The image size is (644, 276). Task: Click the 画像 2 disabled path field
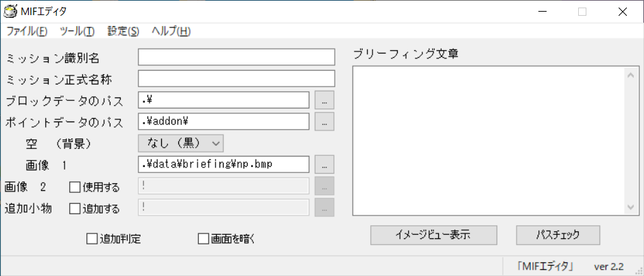click(224, 186)
